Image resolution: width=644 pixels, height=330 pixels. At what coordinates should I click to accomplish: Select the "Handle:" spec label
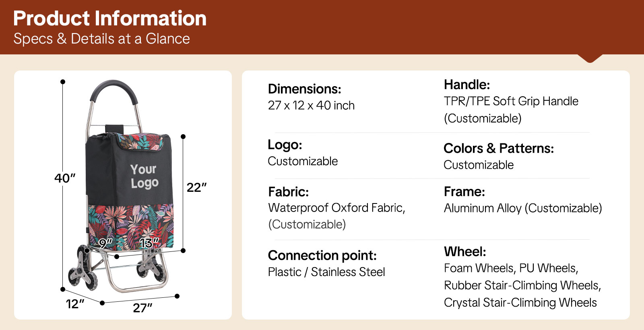pos(466,85)
